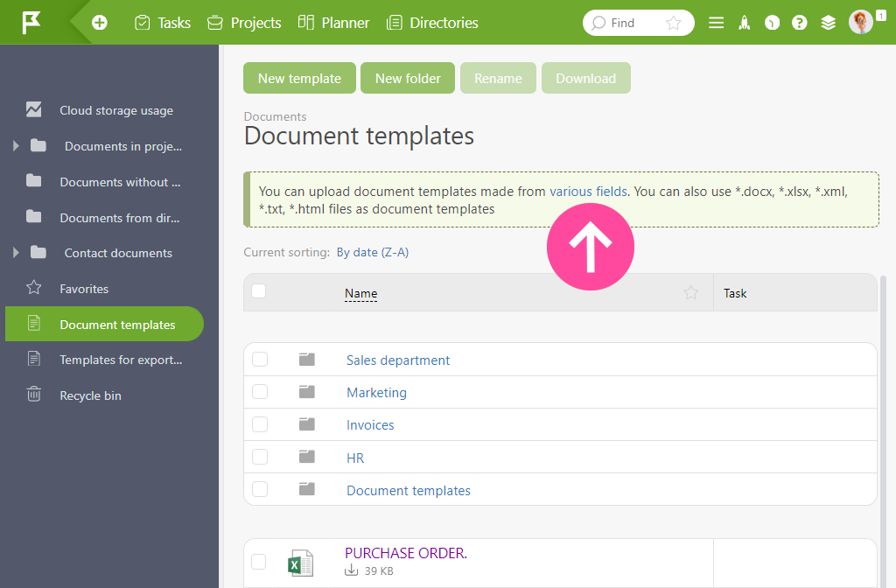This screenshot has width=896, height=588.
Task: Check the Sales department row checkbox
Action: [260, 360]
